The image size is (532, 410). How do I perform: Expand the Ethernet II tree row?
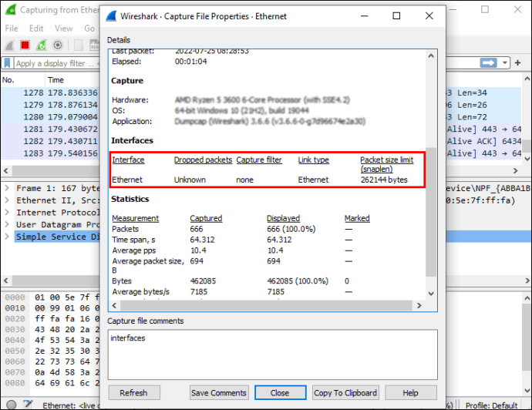[7, 200]
